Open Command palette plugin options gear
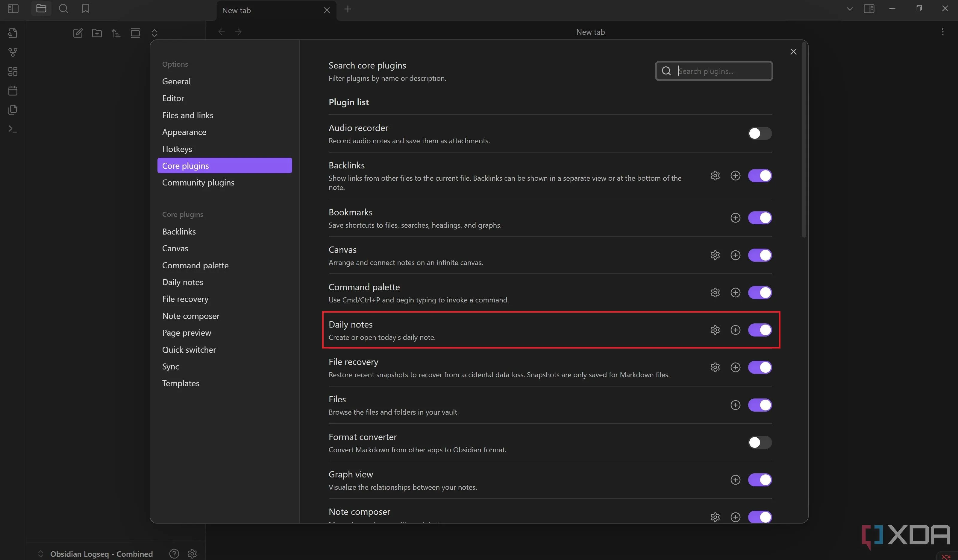The height and width of the screenshot is (560, 958). (715, 293)
